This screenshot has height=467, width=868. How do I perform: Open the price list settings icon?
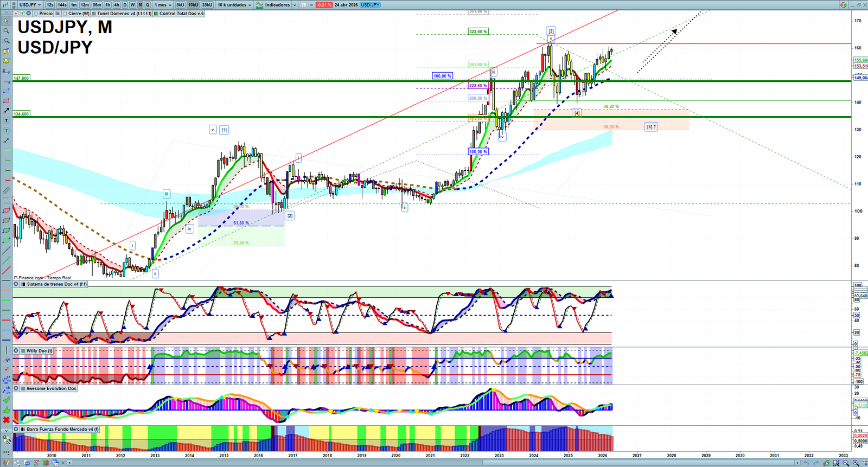pos(58,14)
